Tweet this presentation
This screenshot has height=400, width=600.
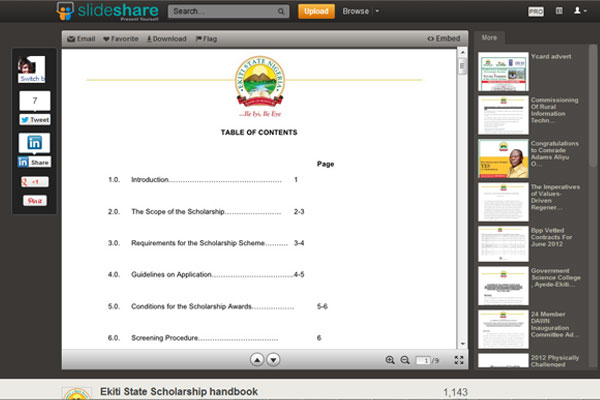(x=34, y=119)
